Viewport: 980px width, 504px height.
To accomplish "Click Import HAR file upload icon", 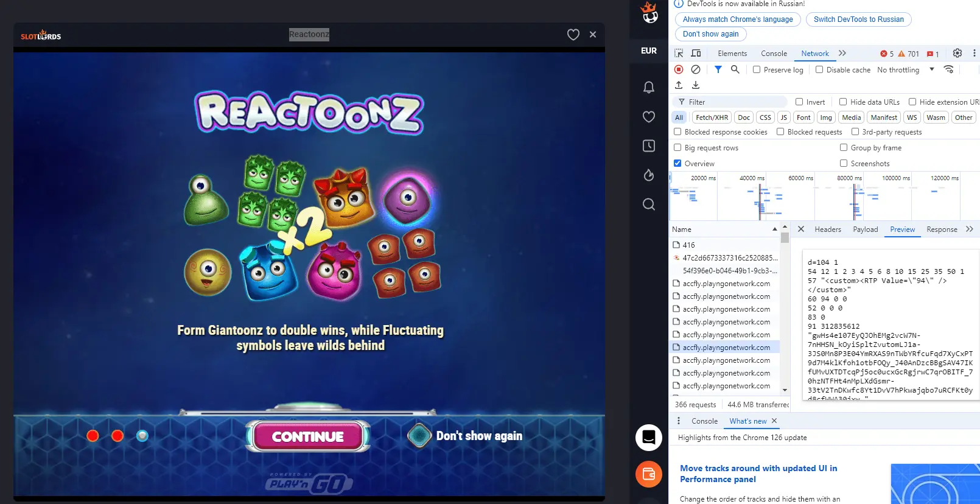I will point(679,85).
